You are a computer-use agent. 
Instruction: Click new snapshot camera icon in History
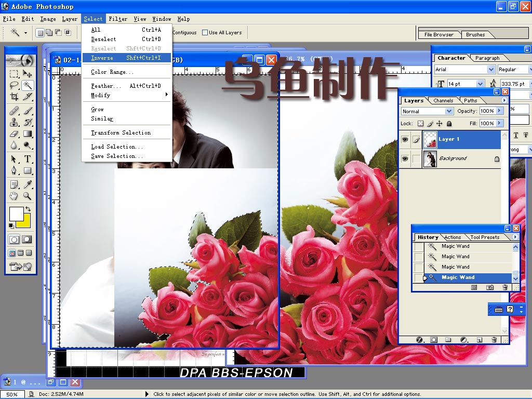[x=489, y=287]
